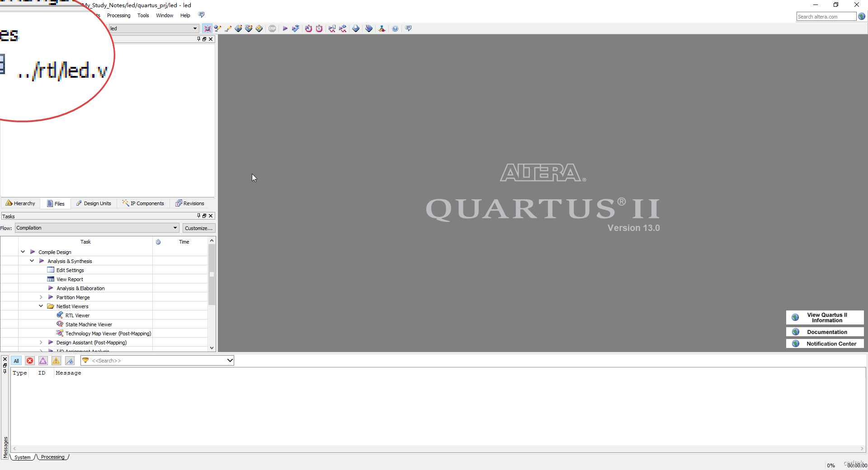The height and width of the screenshot is (470, 868).
Task: Open the Programmer toolbar icon
Action: click(369, 28)
